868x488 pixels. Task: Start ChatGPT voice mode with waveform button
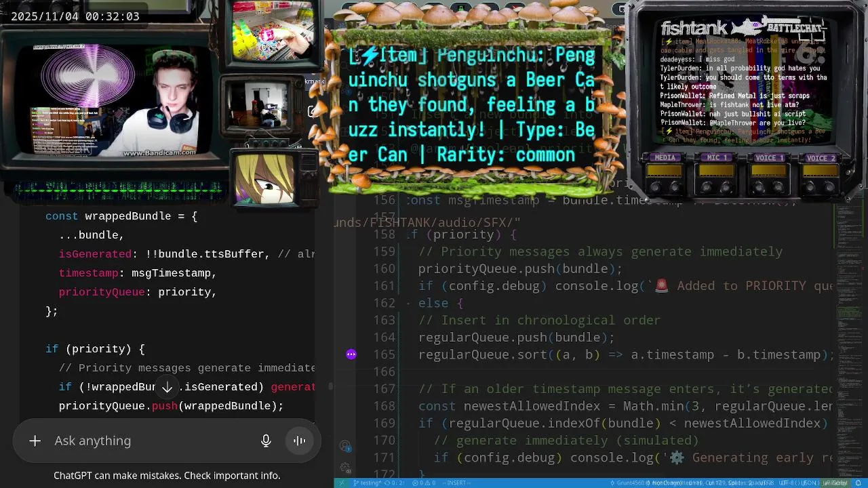point(299,441)
